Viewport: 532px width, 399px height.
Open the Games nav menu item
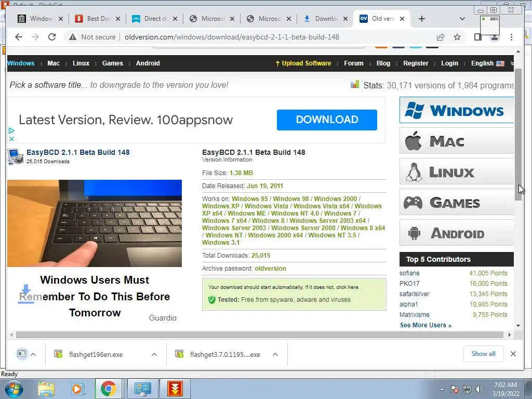point(113,63)
